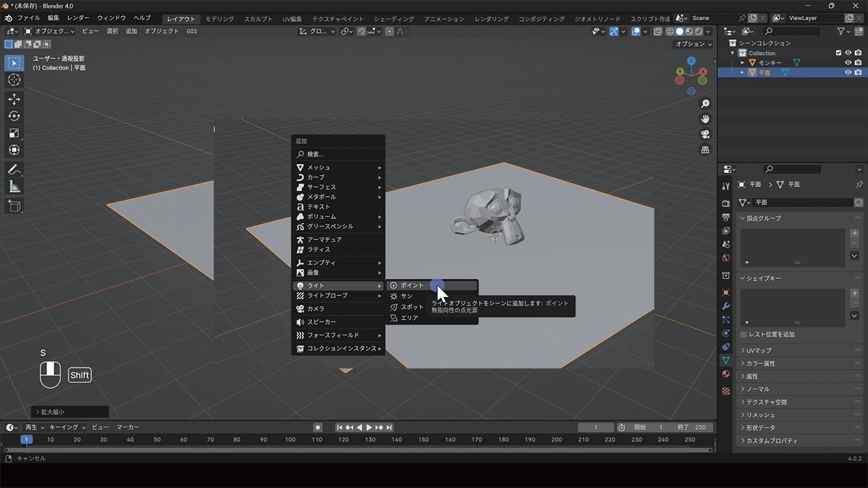Click 検索... in the add menu
The height and width of the screenshot is (488, 868).
(x=339, y=154)
